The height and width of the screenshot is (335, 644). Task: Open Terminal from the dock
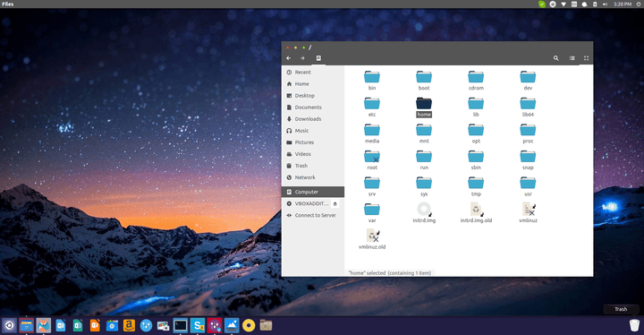[181, 325]
